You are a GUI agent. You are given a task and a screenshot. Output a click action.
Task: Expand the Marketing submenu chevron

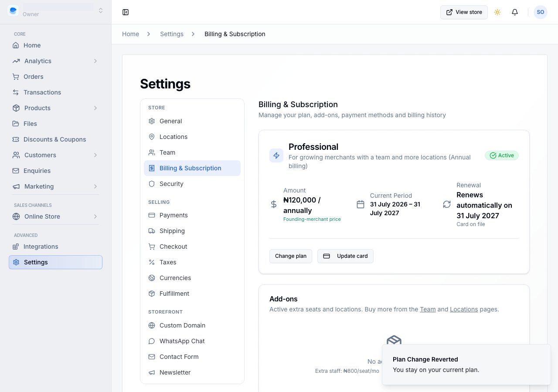(95, 186)
